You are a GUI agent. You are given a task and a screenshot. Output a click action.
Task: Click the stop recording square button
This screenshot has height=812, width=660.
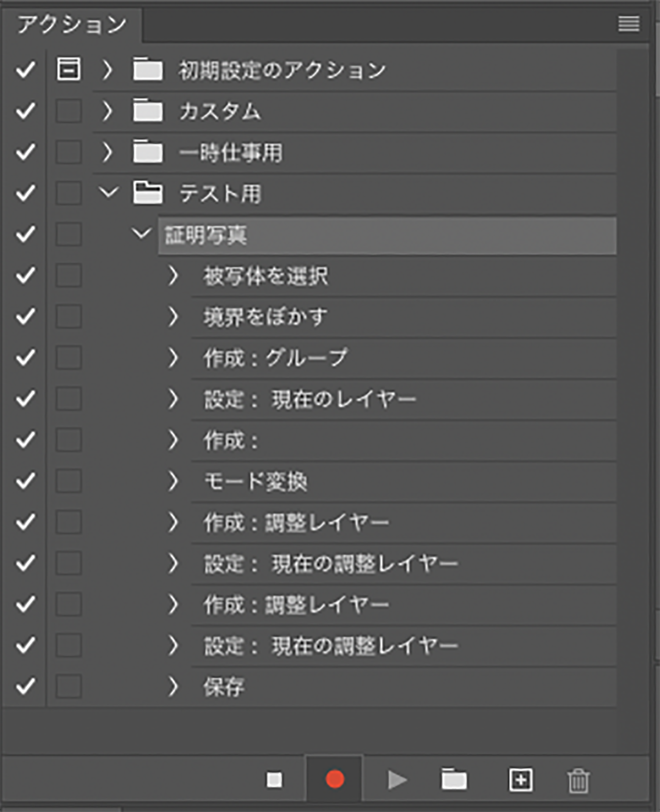[274, 779]
